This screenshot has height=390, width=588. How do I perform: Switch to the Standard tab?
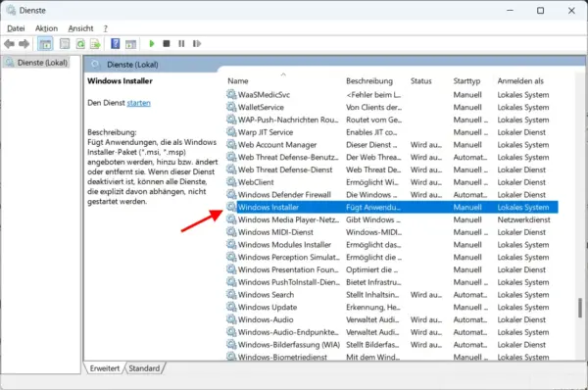[x=144, y=368]
